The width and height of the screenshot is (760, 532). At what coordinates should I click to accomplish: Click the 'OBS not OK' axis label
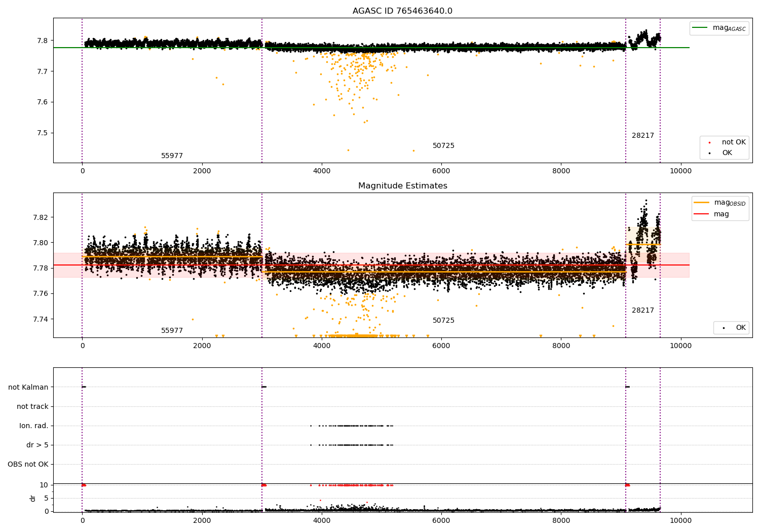point(28,464)
